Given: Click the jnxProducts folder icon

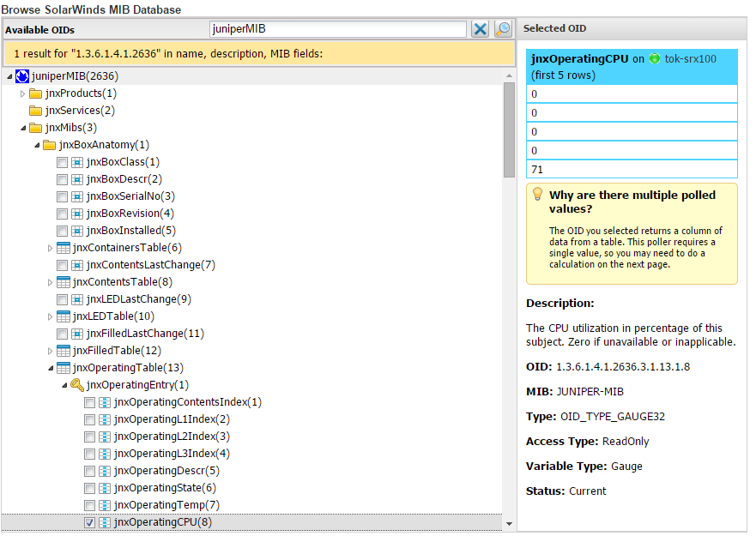Looking at the screenshot, I should tap(36, 93).
